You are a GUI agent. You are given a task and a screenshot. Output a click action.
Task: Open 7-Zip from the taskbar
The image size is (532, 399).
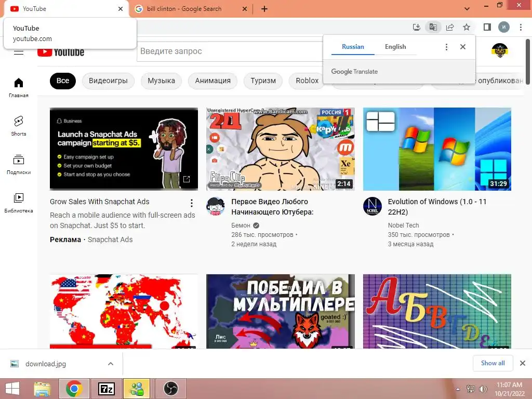106,389
